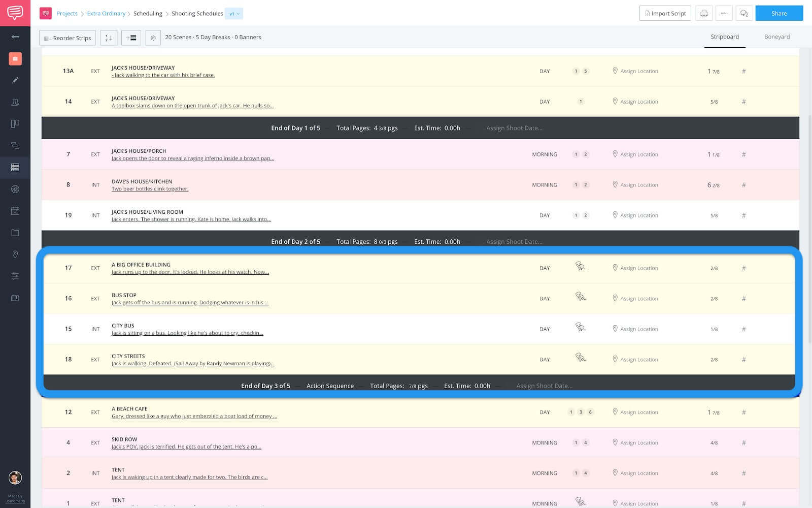
Task: Open the more options ellipsis button
Action: 724,14
